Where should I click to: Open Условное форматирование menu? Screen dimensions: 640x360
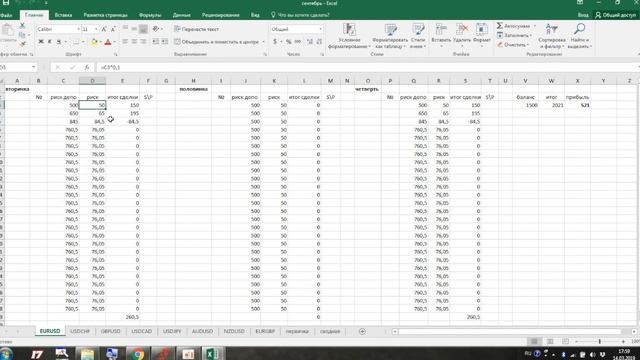(x=349, y=36)
